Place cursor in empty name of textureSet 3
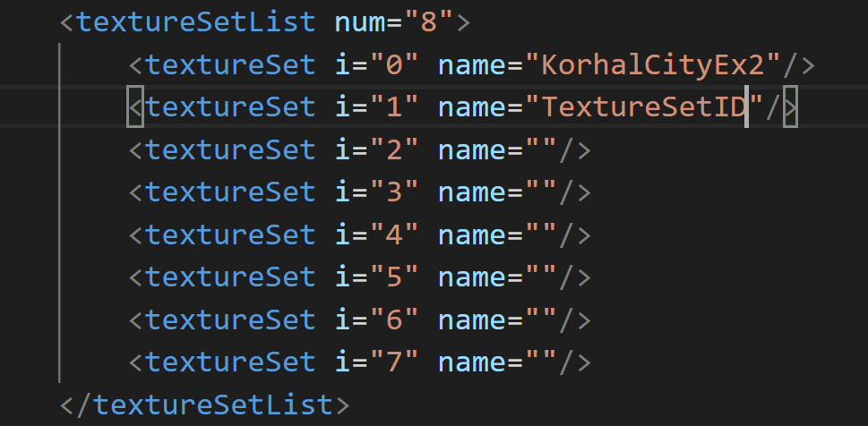 pos(542,192)
